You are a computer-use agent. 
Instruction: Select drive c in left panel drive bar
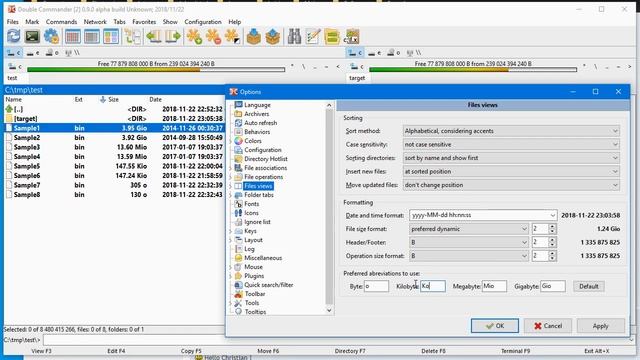coord(13,53)
